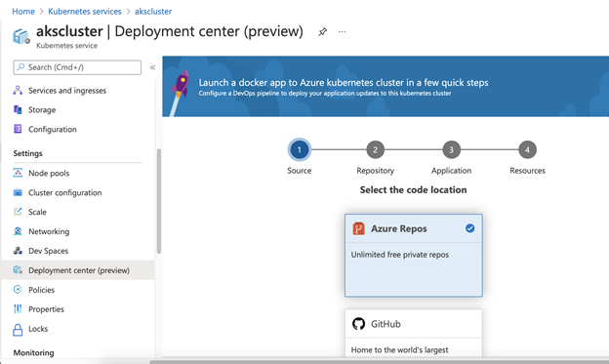
Task: Click the Networking icon
Action: click(18, 231)
